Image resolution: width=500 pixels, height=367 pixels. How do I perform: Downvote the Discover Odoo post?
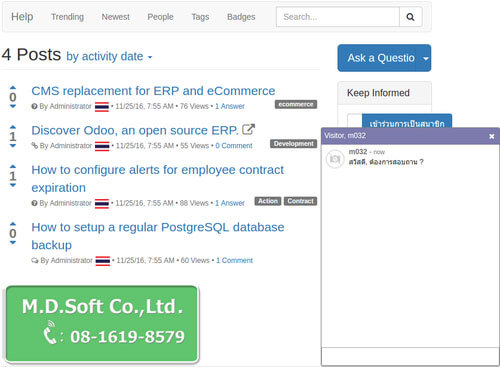(13, 146)
